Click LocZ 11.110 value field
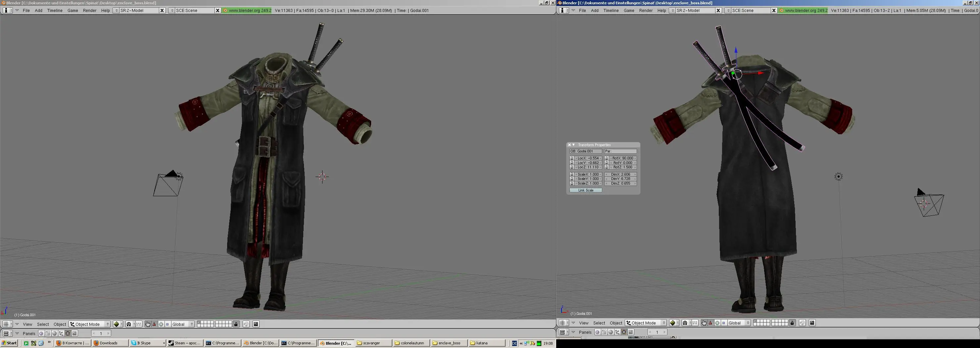980x348 pixels. (x=588, y=167)
